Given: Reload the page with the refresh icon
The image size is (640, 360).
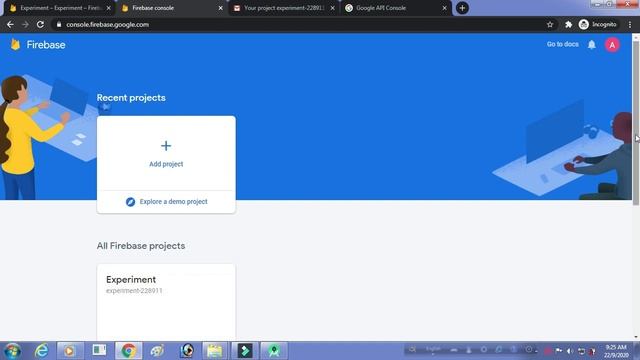Looking at the screenshot, I should tap(40, 24).
